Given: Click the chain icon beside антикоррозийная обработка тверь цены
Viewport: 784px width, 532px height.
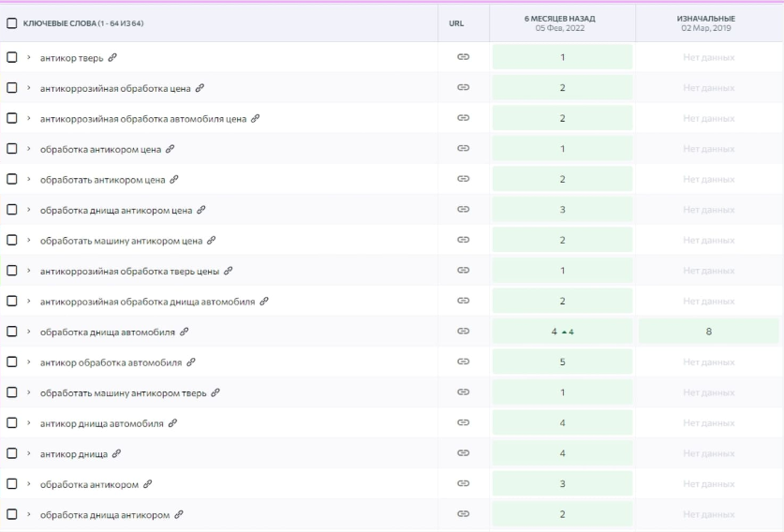Looking at the screenshot, I should 228,271.
